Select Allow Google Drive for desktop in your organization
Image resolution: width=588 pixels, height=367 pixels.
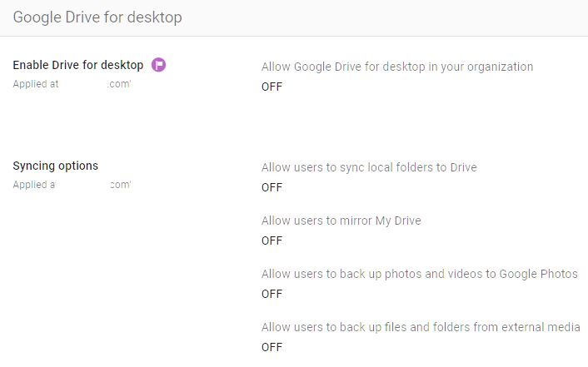(x=397, y=67)
